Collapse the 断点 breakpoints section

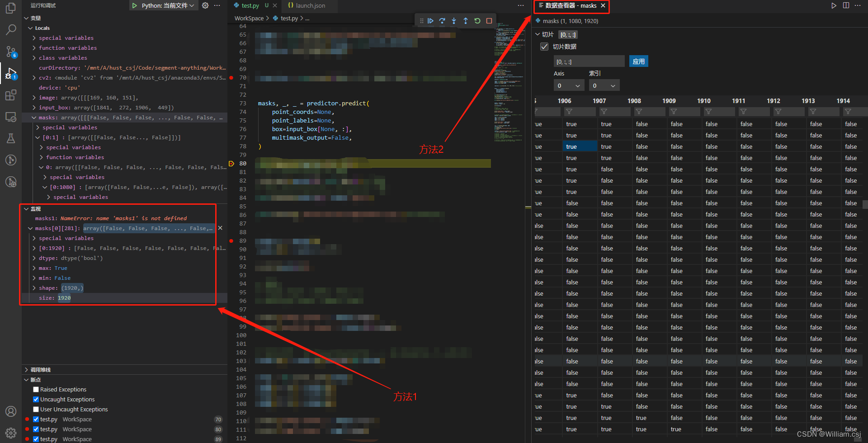pos(26,380)
